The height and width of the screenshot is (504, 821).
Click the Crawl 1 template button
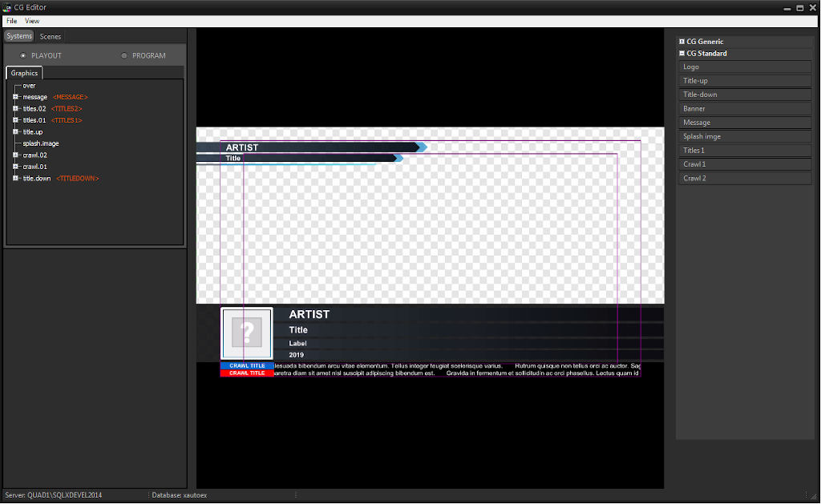tap(745, 163)
